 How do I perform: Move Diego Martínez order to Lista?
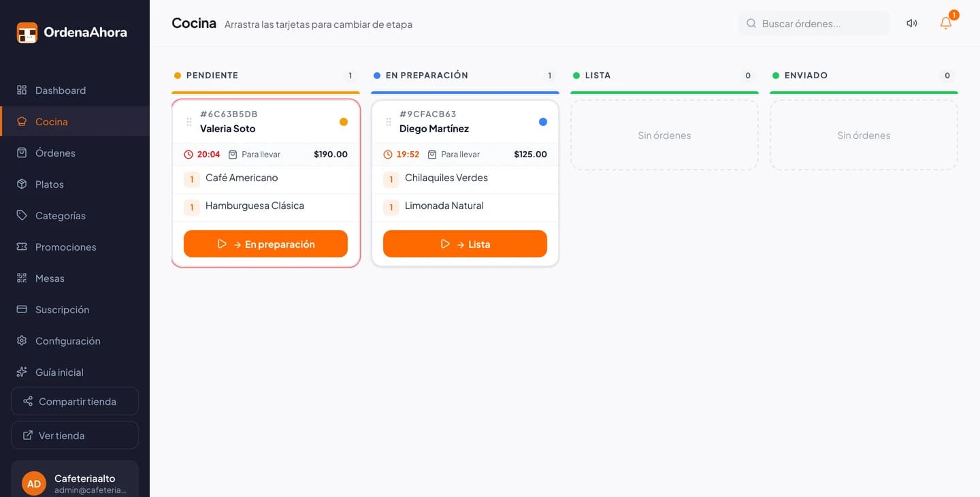[x=465, y=244]
